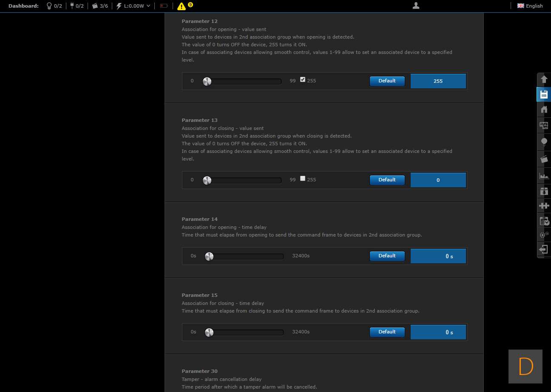
Task: Open the yellow warning notifications icon
Action: click(x=182, y=6)
